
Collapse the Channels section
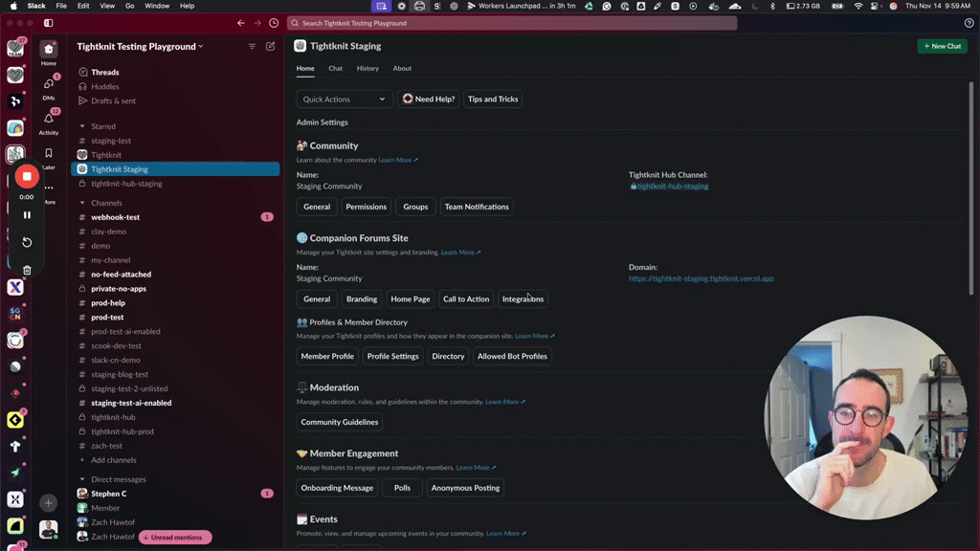(x=82, y=203)
